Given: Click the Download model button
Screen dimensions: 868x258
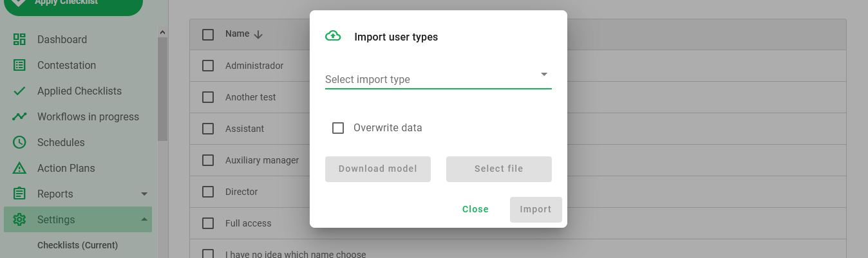Looking at the screenshot, I should pyautogui.click(x=378, y=169).
